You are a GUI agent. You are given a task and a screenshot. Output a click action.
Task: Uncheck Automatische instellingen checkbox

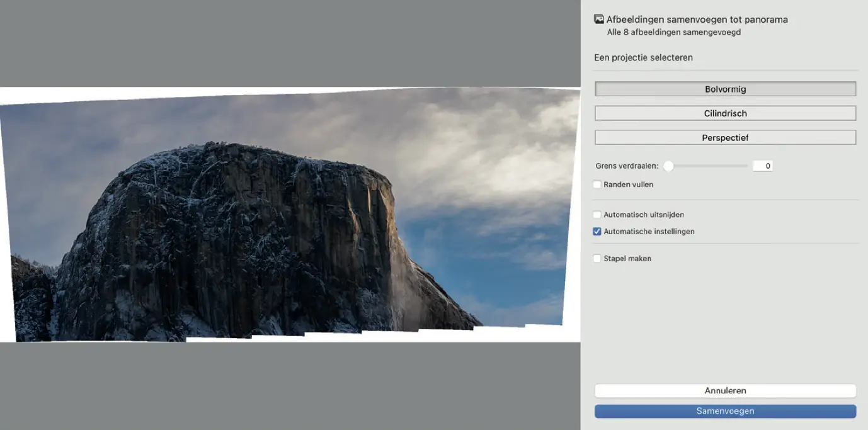(x=597, y=232)
